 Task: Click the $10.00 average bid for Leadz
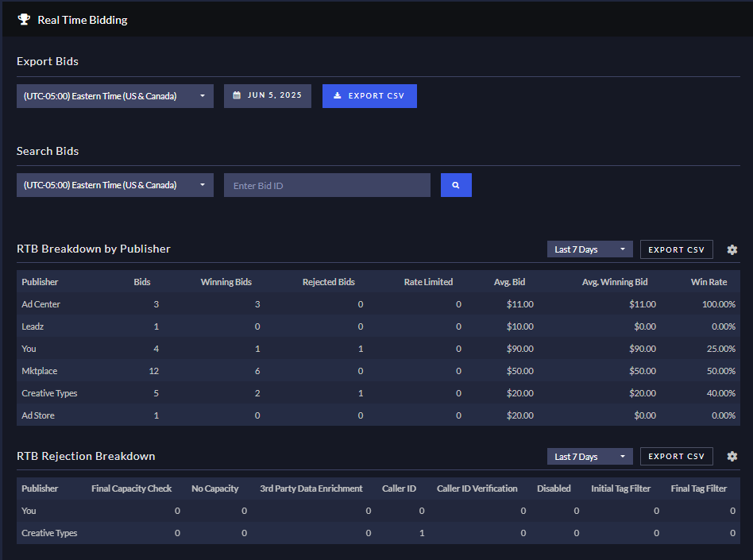click(520, 326)
